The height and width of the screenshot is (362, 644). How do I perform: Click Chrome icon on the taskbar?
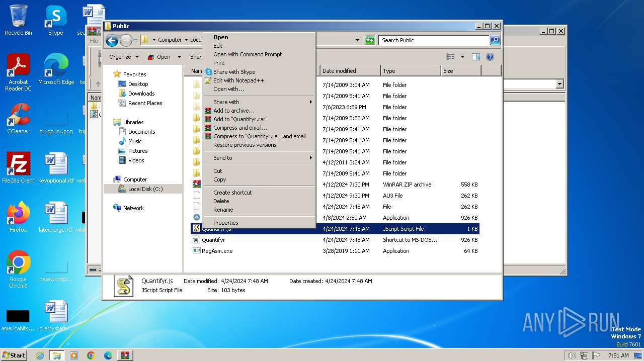click(91, 355)
